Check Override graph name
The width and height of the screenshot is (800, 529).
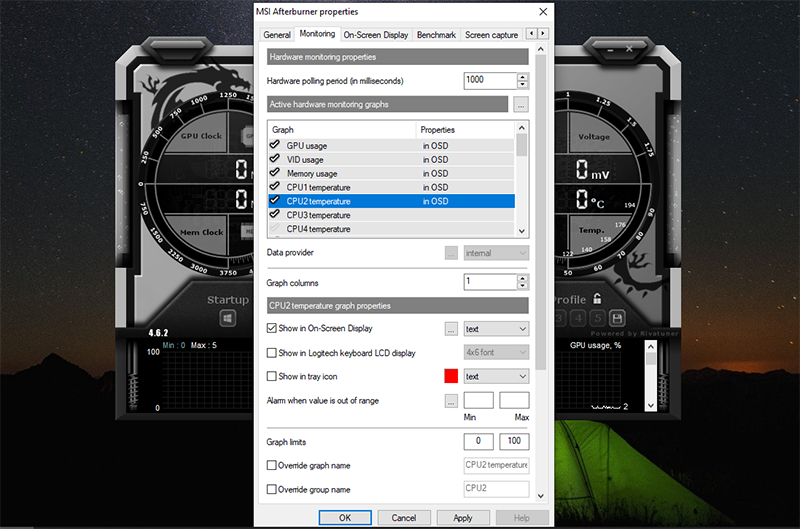tap(271, 465)
